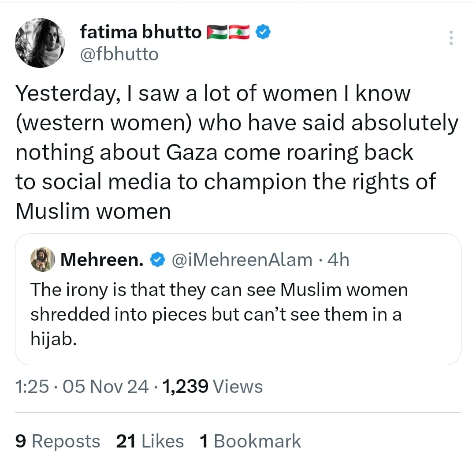
Task: Open Mehreen's small avatar in quoted tweet
Action: [42, 259]
